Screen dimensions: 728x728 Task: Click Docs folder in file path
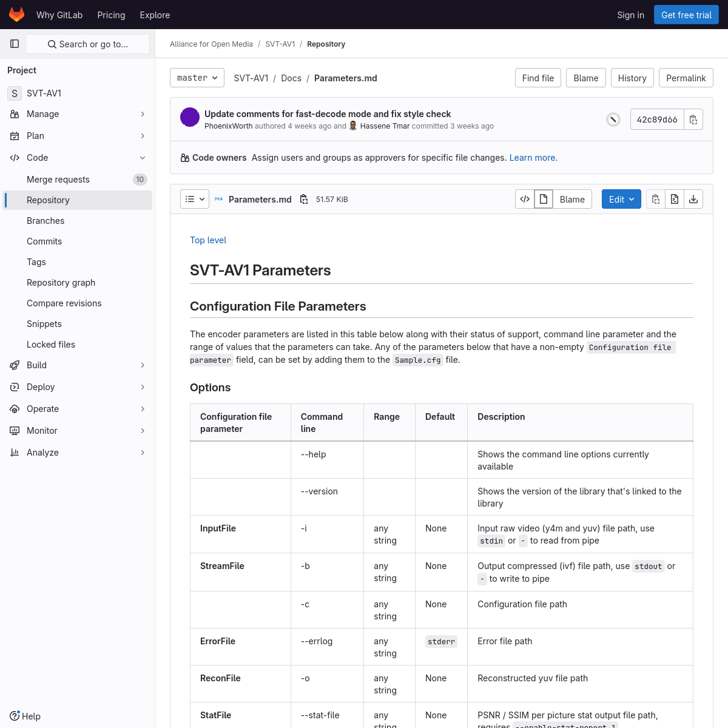(x=291, y=78)
